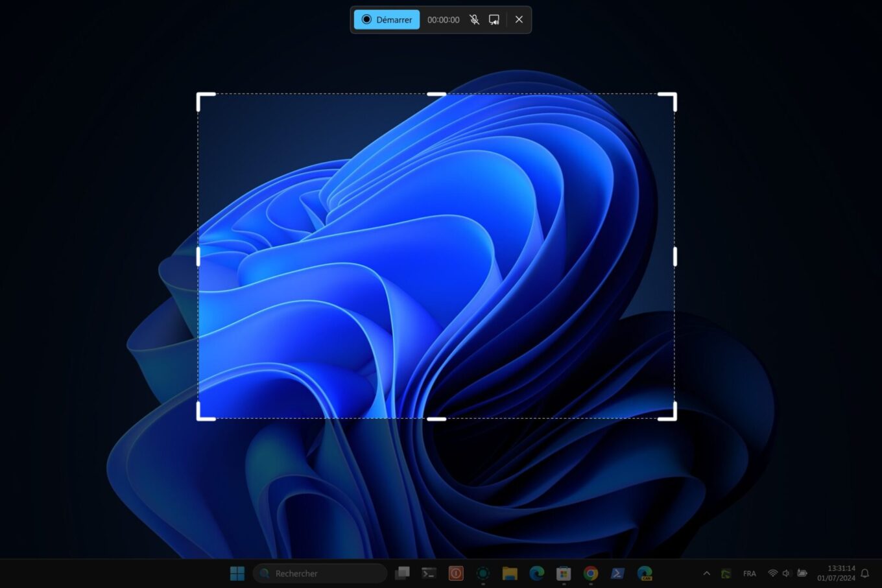The height and width of the screenshot is (588, 882).
Task: Launch Edge Canary from the taskbar
Action: 645,573
